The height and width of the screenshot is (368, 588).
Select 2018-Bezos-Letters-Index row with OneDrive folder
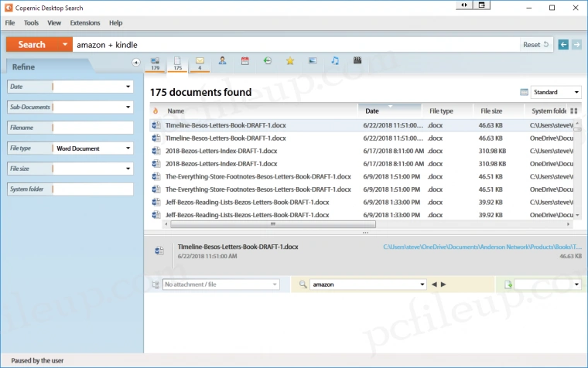point(362,164)
